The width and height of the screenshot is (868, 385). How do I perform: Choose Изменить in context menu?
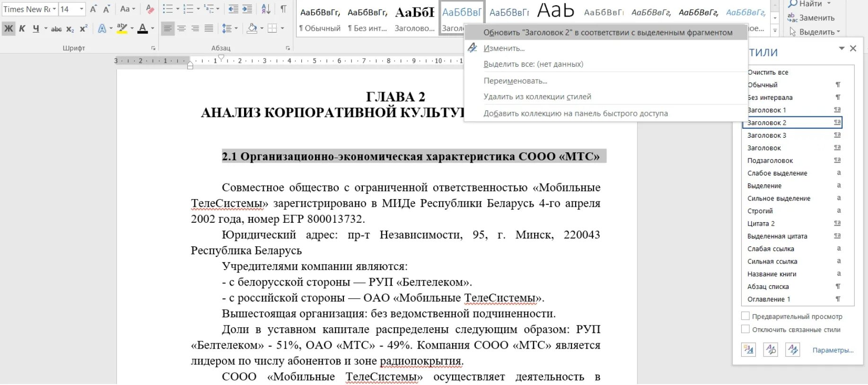click(606, 48)
